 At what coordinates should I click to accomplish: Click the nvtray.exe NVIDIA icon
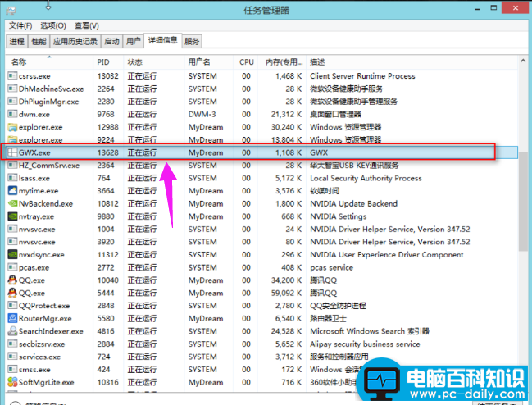tap(12, 216)
